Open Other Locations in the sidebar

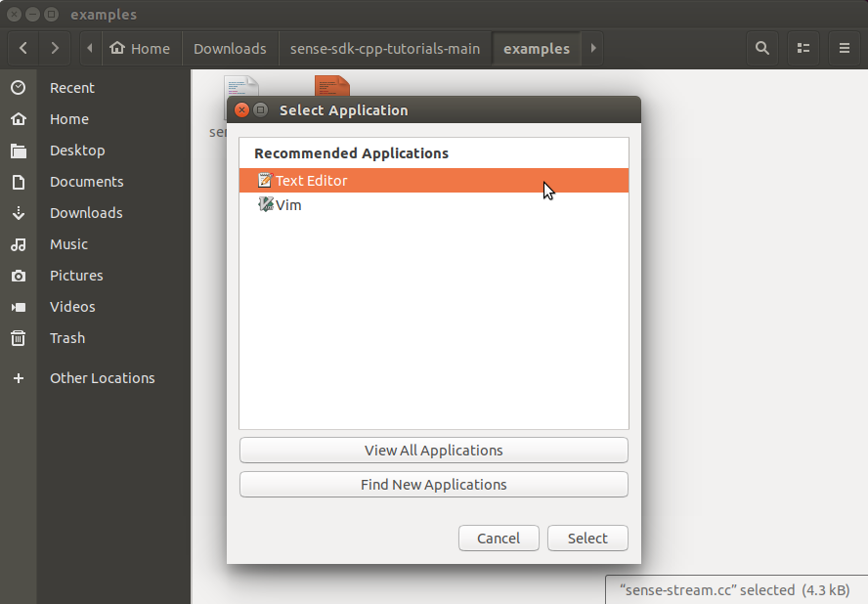(103, 378)
